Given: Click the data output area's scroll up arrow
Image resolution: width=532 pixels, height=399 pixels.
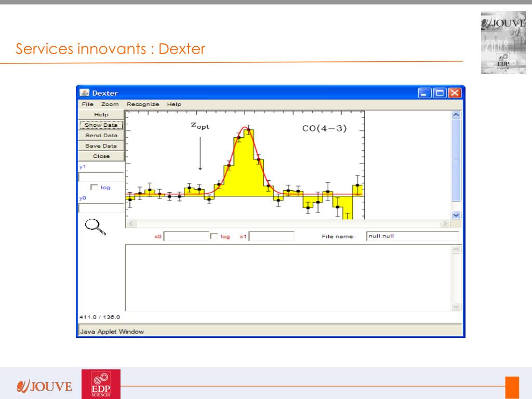Looking at the screenshot, I should coord(456,250).
